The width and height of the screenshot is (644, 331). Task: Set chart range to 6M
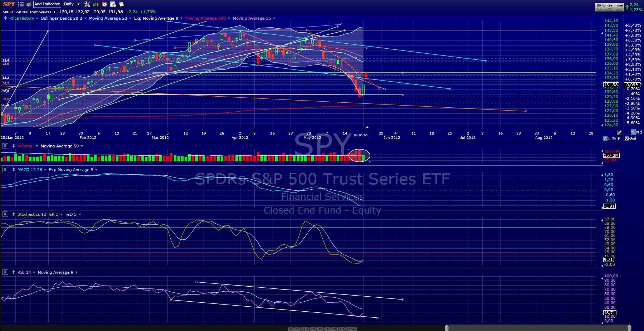point(313,329)
